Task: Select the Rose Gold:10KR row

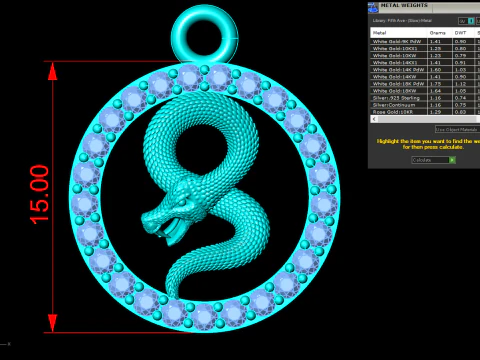Action: [425, 112]
